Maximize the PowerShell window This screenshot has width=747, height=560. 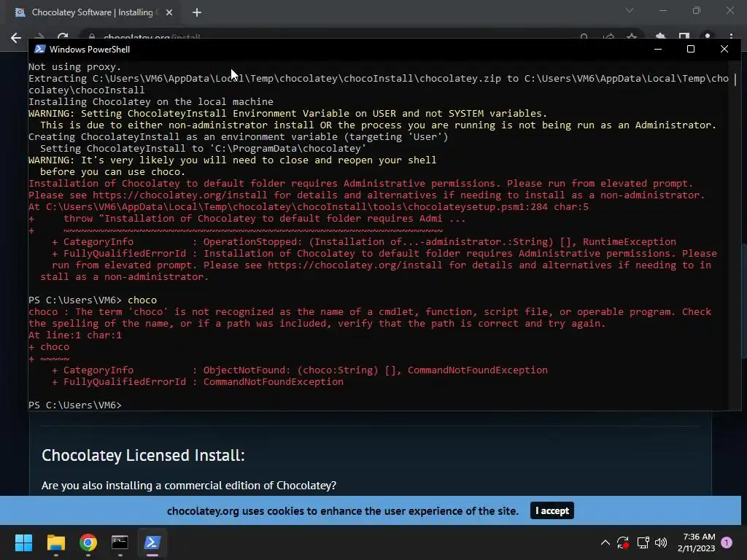pos(691,49)
